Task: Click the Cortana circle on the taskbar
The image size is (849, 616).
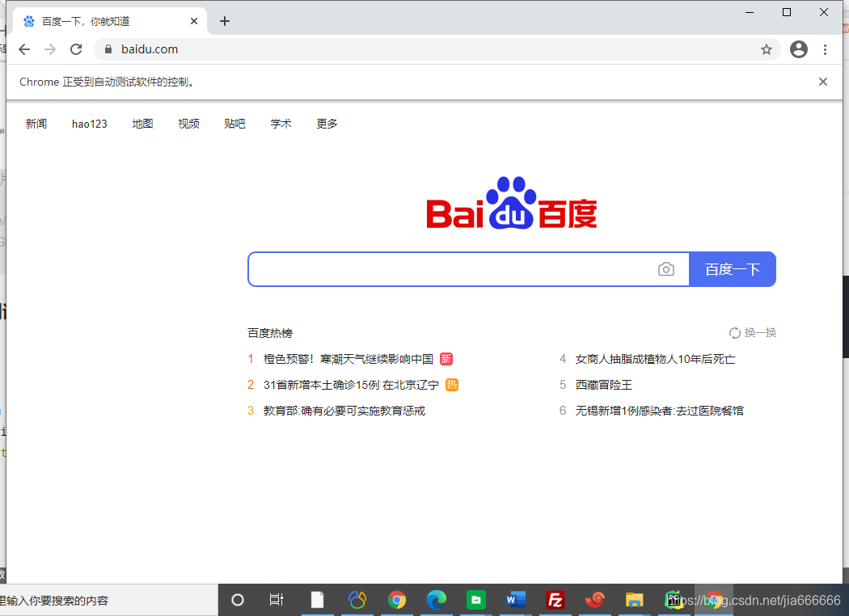Action: pyautogui.click(x=238, y=600)
